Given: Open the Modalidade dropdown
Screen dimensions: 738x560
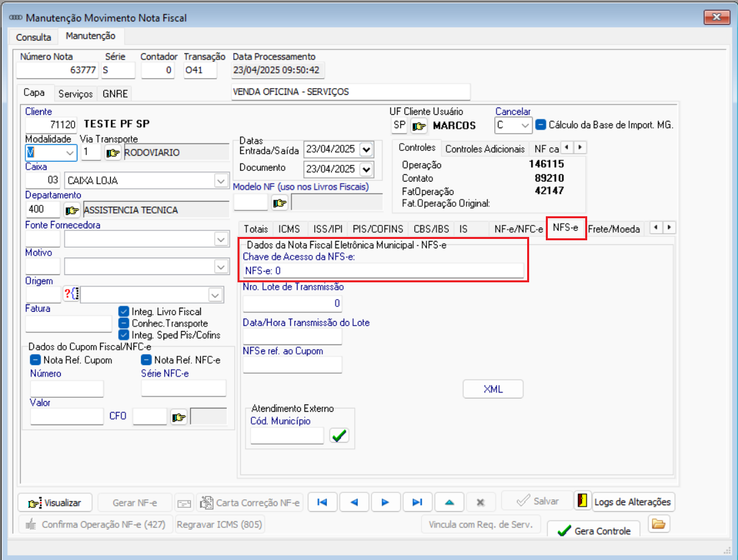Looking at the screenshot, I should point(69,153).
